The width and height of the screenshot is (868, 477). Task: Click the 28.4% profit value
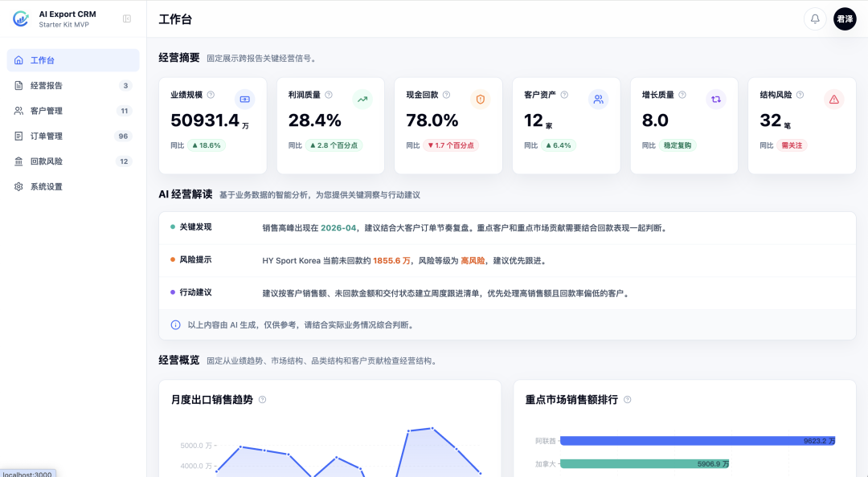pos(314,120)
